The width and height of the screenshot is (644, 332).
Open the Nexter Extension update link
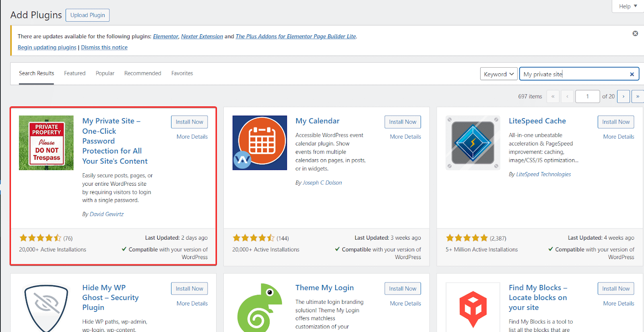click(x=202, y=36)
